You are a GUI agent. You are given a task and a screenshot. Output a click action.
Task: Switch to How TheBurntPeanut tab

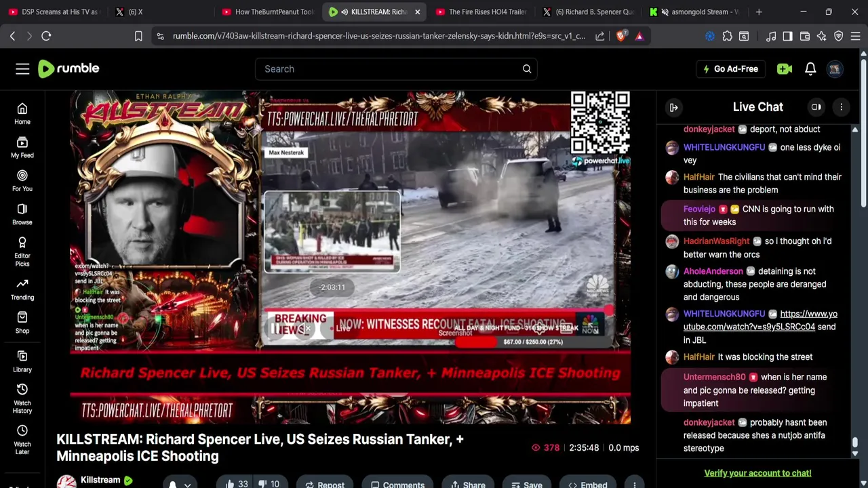268,12
